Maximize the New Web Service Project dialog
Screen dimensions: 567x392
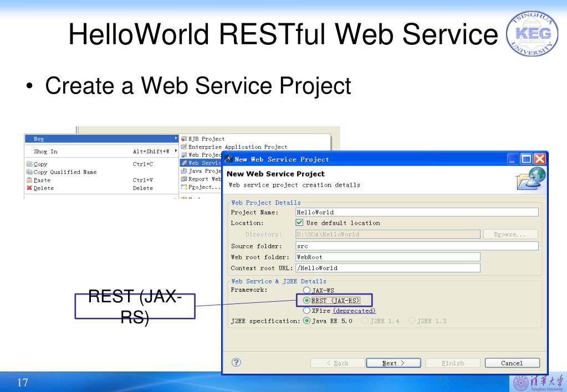pos(526,159)
